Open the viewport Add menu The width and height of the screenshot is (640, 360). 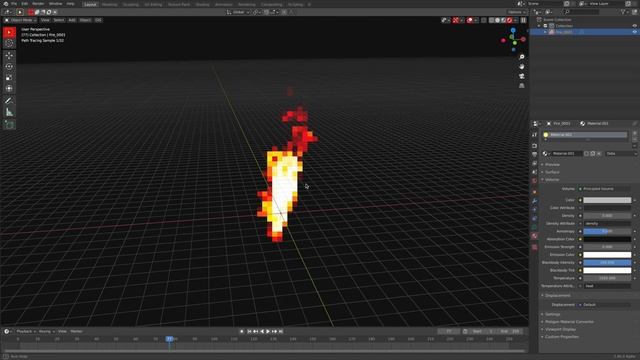click(x=72, y=20)
